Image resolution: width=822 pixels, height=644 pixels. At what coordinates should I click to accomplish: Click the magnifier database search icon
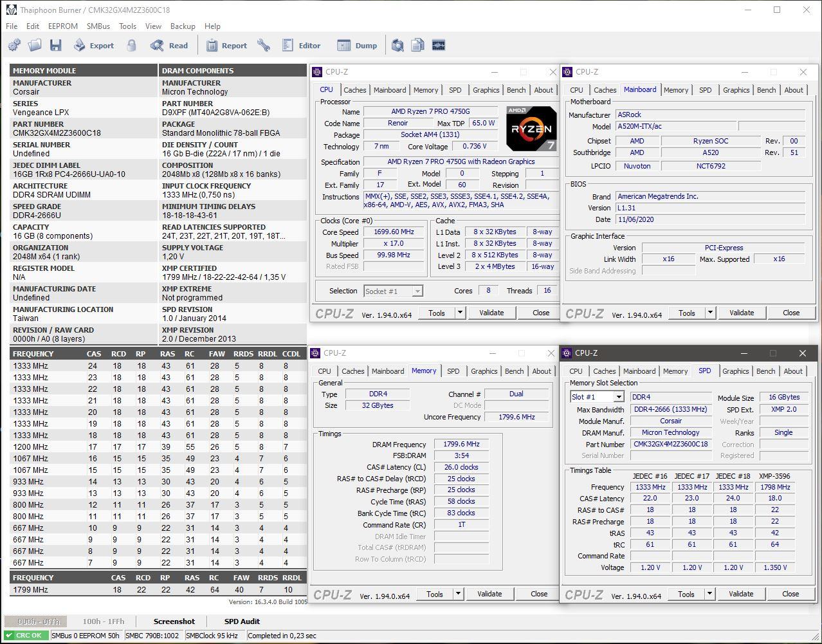(x=398, y=45)
